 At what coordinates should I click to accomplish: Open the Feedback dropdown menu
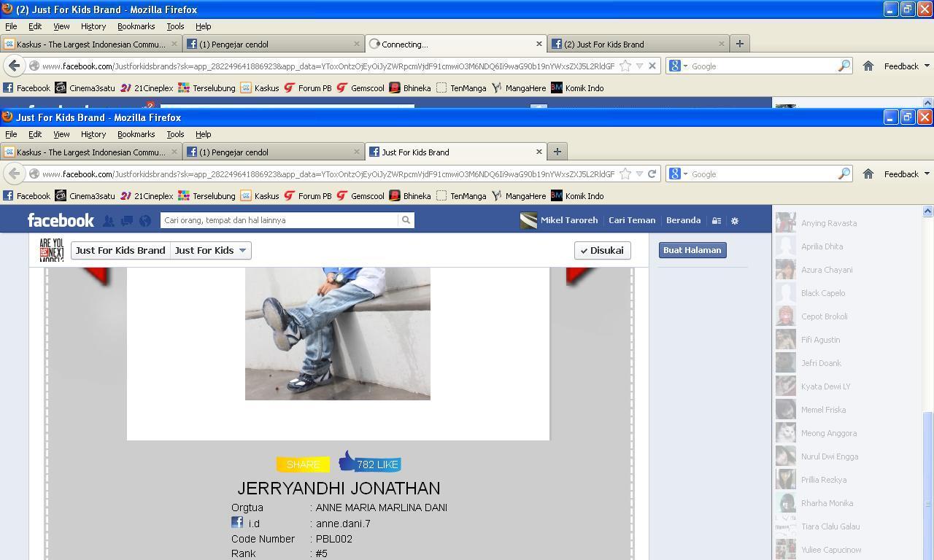point(906,174)
